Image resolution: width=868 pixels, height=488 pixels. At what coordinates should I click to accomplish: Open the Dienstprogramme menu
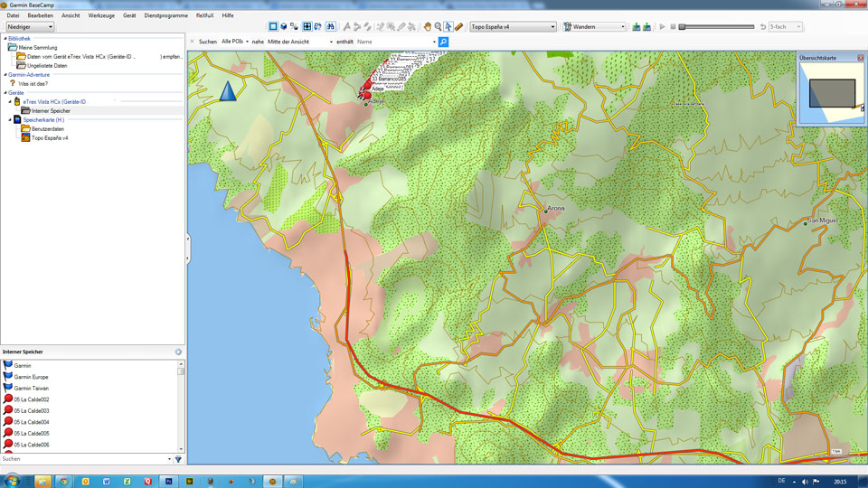(x=166, y=15)
